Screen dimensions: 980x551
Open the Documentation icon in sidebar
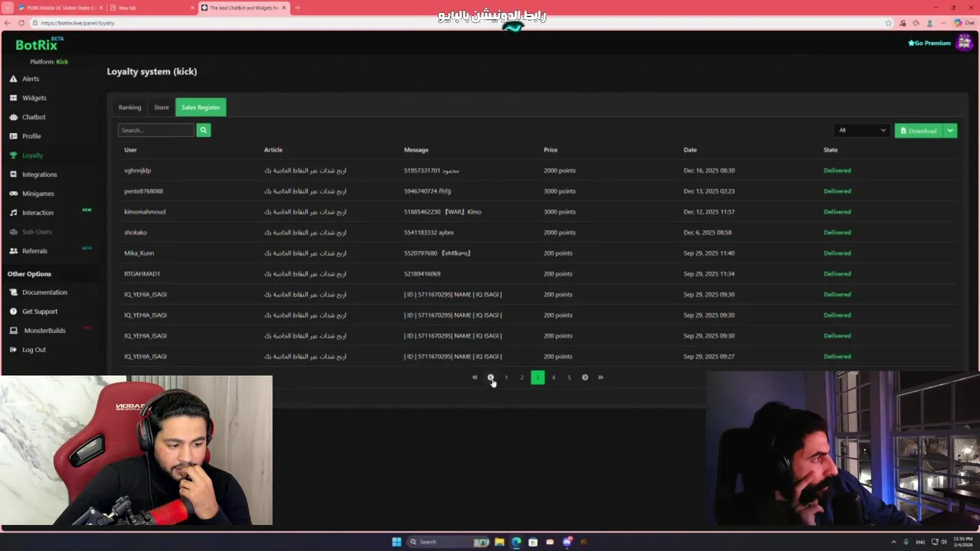pyautogui.click(x=13, y=292)
